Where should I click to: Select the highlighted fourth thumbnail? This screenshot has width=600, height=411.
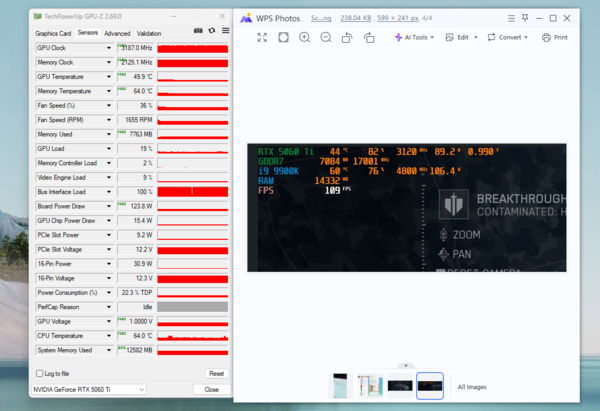click(x=430, y=386)
